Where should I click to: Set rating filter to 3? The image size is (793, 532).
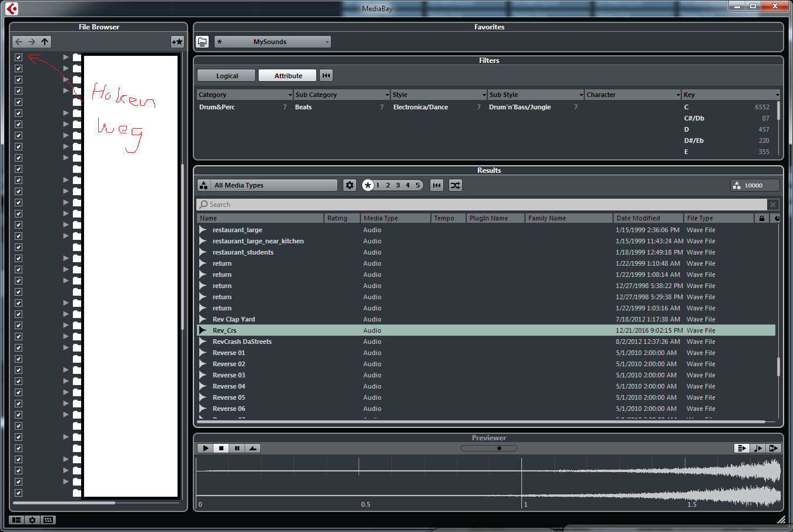point(398,185)
